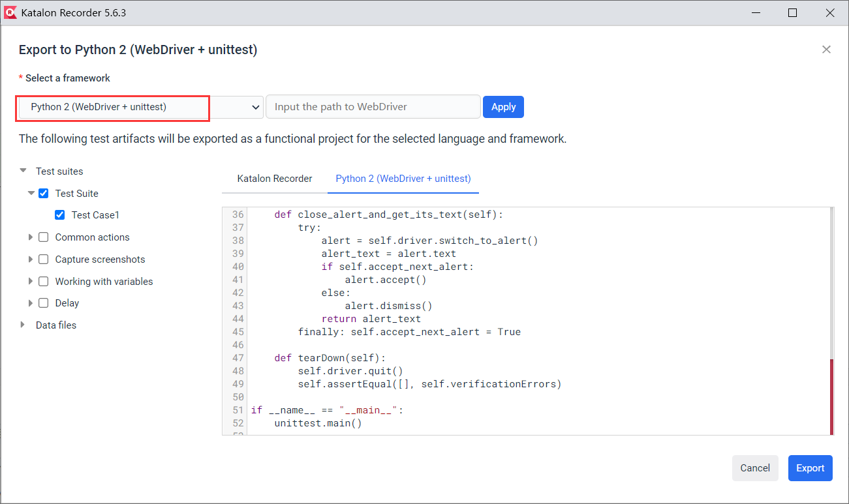
Task: Click line number 36 in code gutter
Action: point(238,215)
